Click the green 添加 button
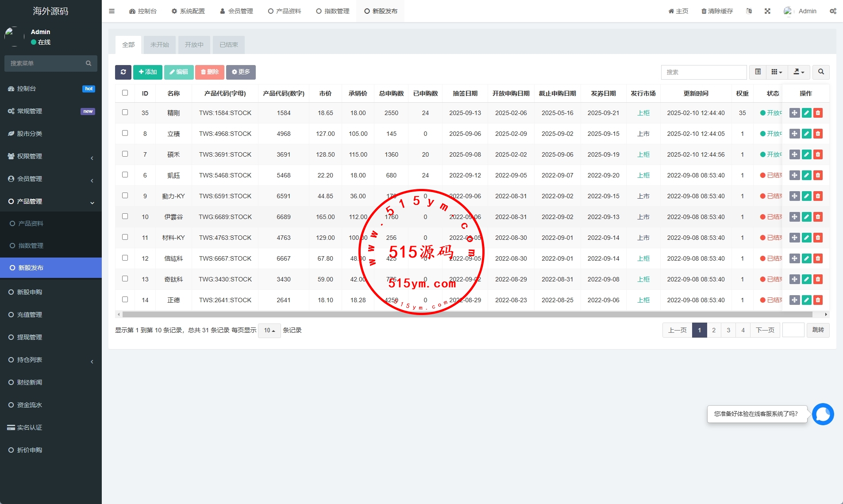This screenshot has height=504, width=843. (x=147, y=72)
